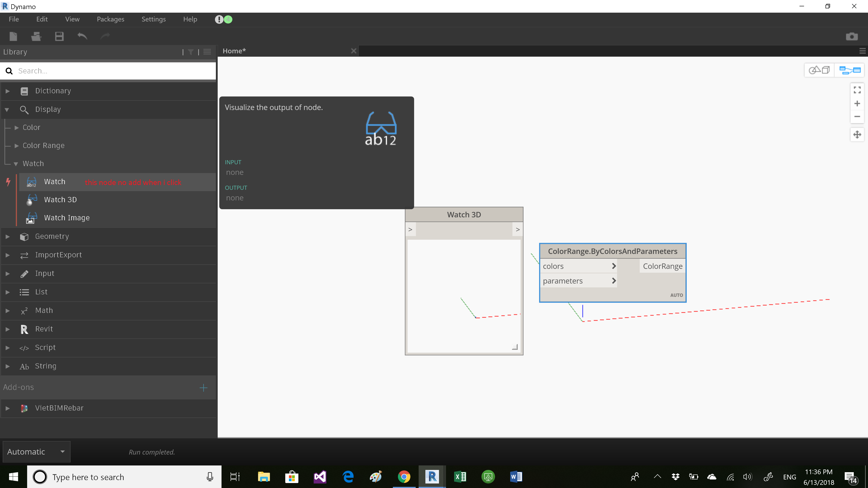The width and height of the screenshot is (868, 488).
Task: Toggle the library filter
Action: pyautogui.click(x=191, y=52)
